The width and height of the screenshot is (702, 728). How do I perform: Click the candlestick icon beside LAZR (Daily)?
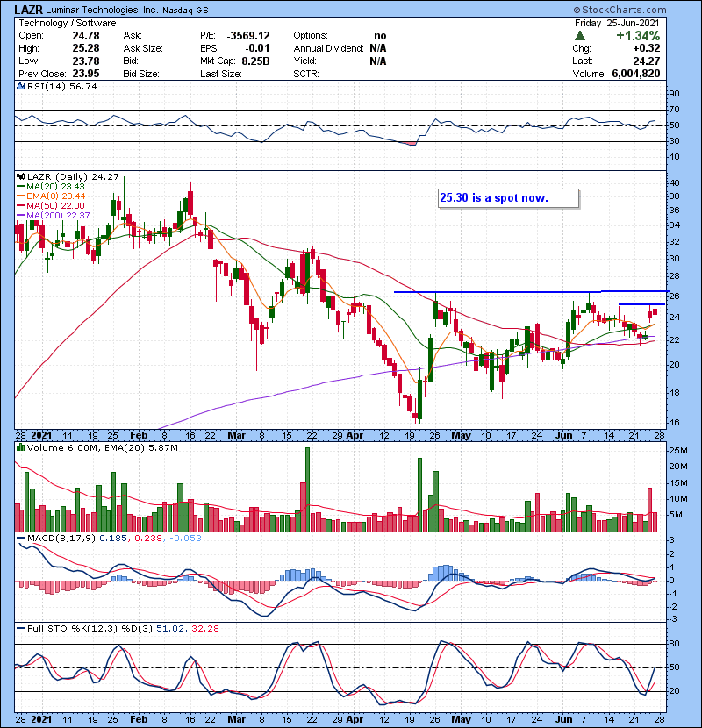point(20,176)
